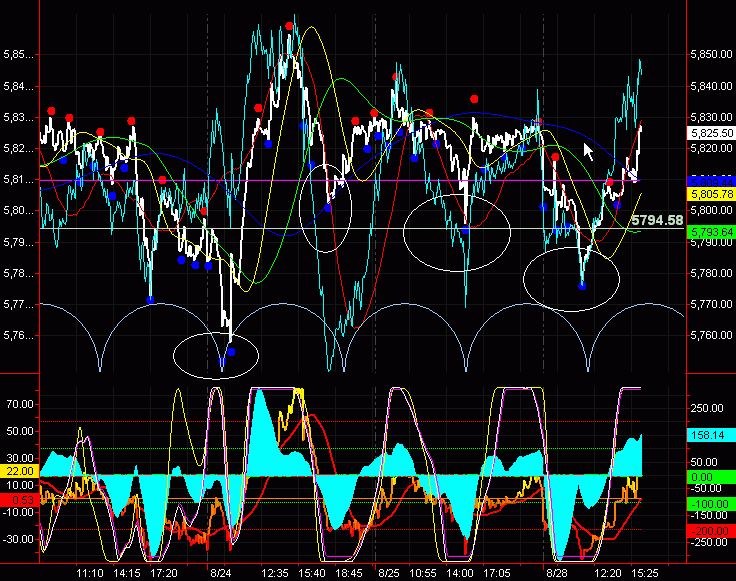This screenshot has height=581, width=736.
Task: Click the 12:35 time axis label
Action: point(275,573)
